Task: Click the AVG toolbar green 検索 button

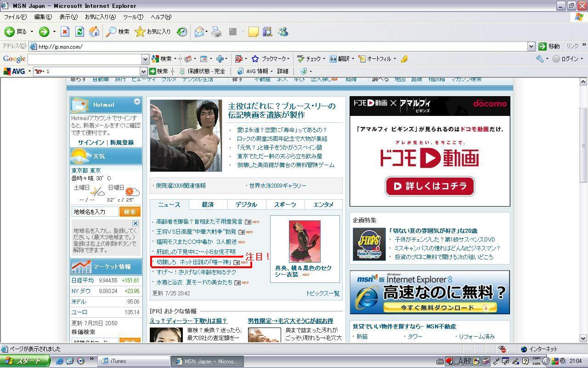Action: point(158,71)
